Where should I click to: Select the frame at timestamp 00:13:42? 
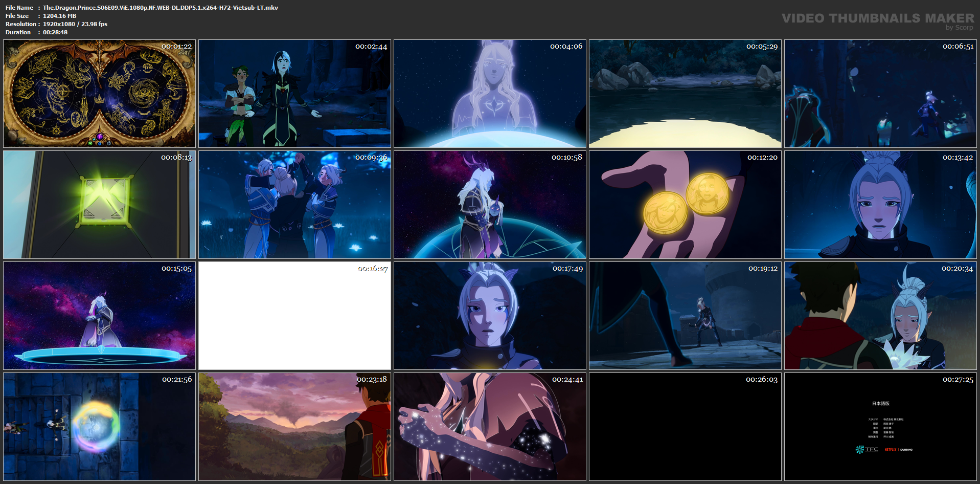(881, 205)
